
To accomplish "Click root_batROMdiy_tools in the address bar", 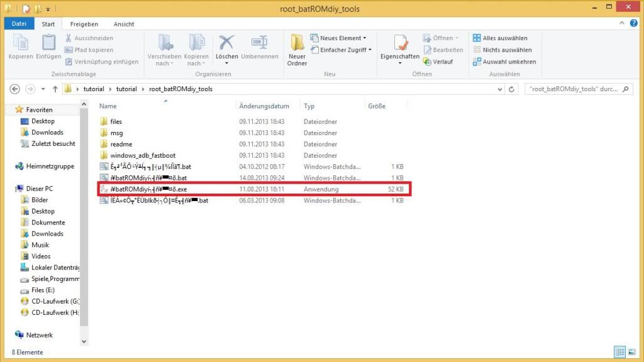I will (x=180, y=89).
